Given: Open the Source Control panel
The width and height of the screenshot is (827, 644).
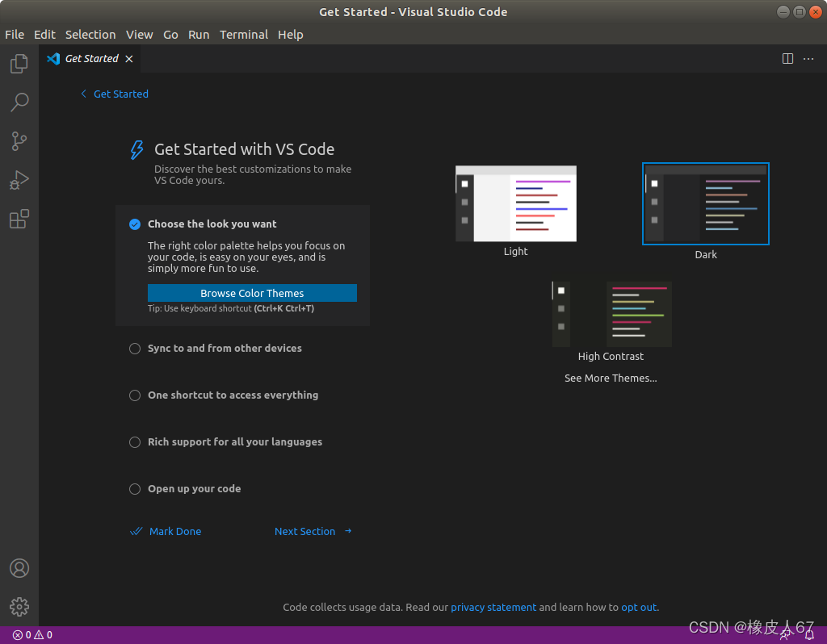Looking at the screenshot, I should pyautogui.click(x=19, y=141).
